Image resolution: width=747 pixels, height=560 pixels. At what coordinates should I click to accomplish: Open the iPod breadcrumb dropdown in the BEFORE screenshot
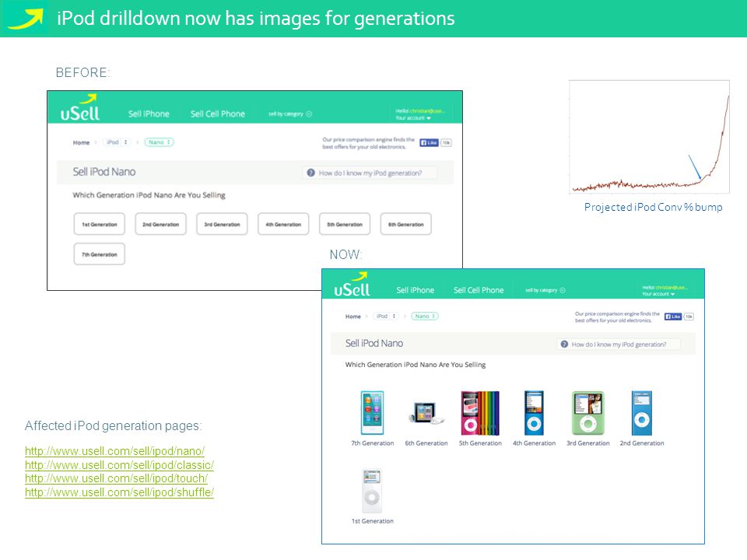click(x=116, y=142)
